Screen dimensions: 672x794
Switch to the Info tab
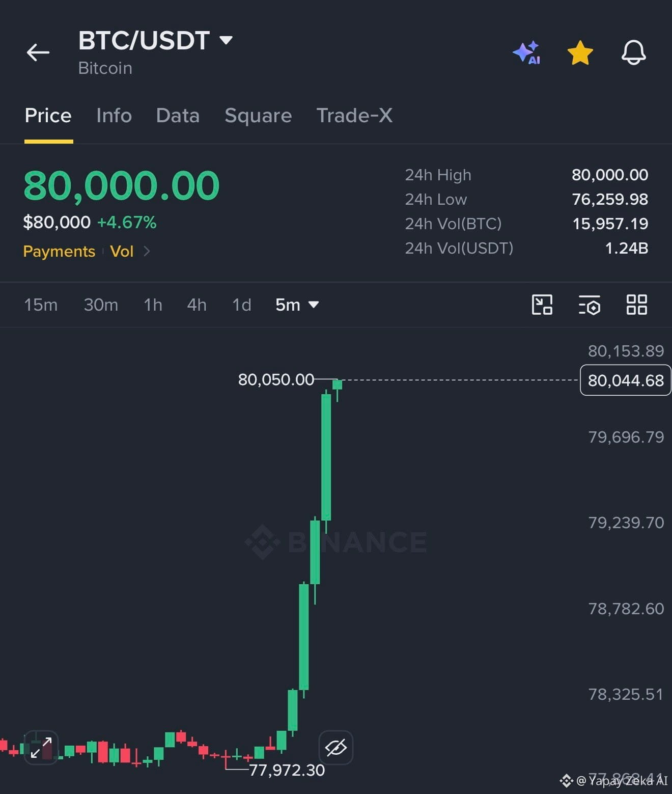click(x=114, y=116)
